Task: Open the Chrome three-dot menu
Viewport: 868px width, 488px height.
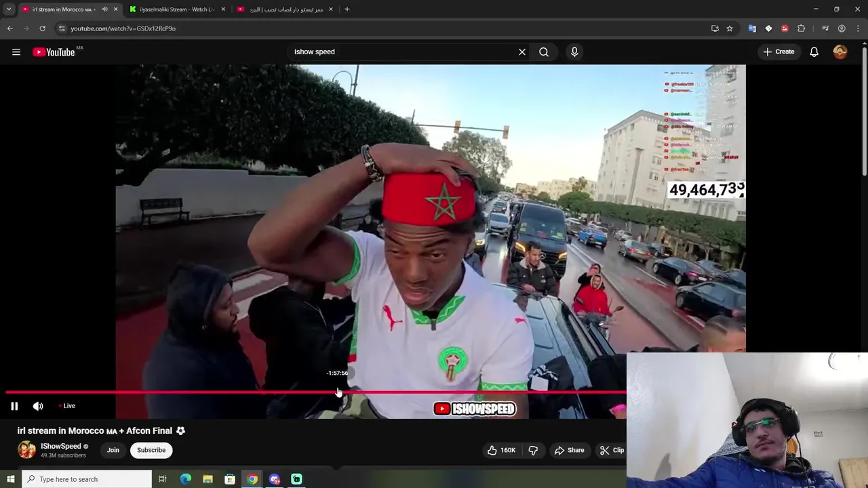Action: (x=857, y=28)
